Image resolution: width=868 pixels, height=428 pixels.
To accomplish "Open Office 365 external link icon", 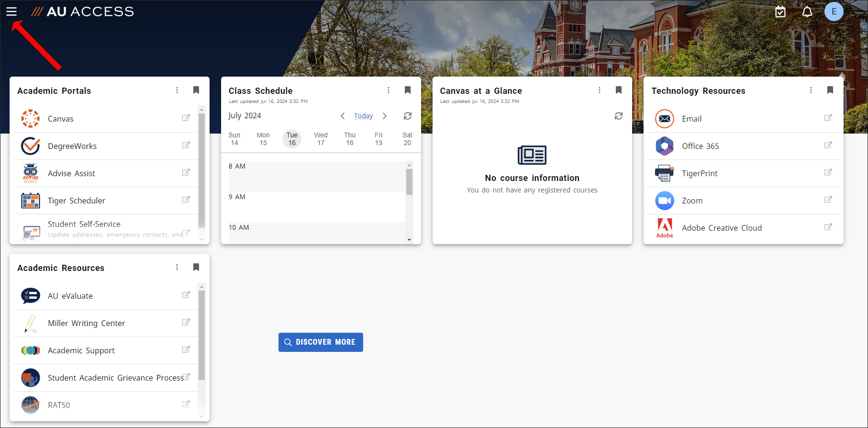I will point(828,145).
